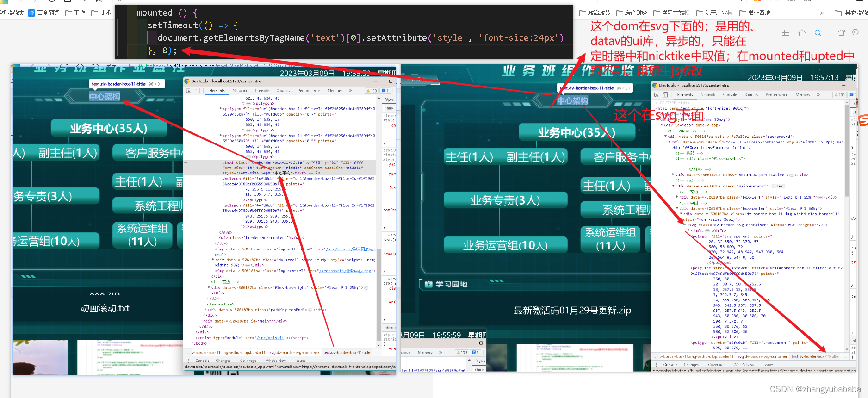Click inspect-element picker in left DevTools

(x=188, y=91)
